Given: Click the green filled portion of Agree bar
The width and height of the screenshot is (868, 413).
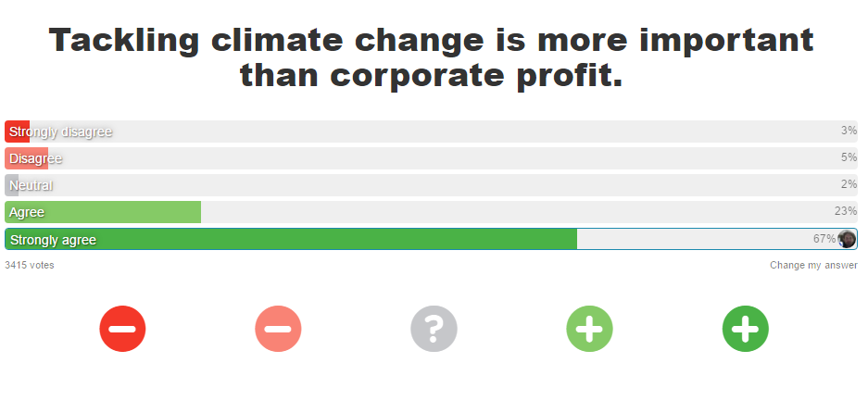Looking at the screenshot, I should click(x=103, y=212).
